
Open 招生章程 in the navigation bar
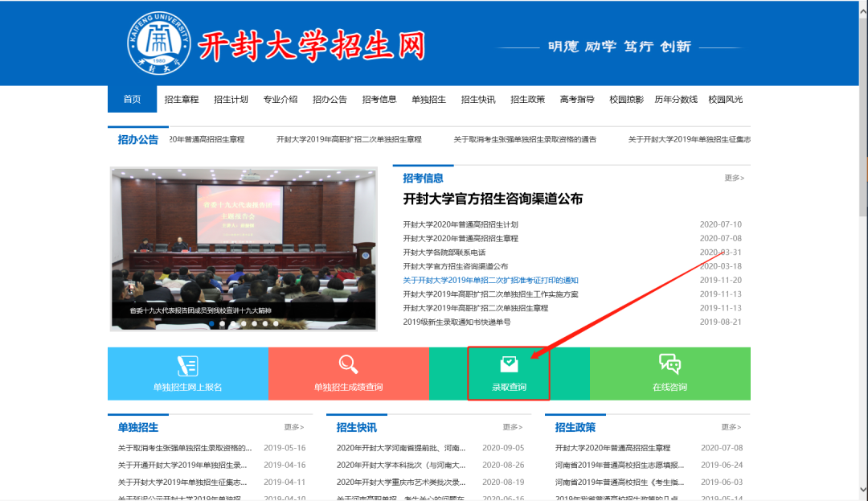(182, 100)
